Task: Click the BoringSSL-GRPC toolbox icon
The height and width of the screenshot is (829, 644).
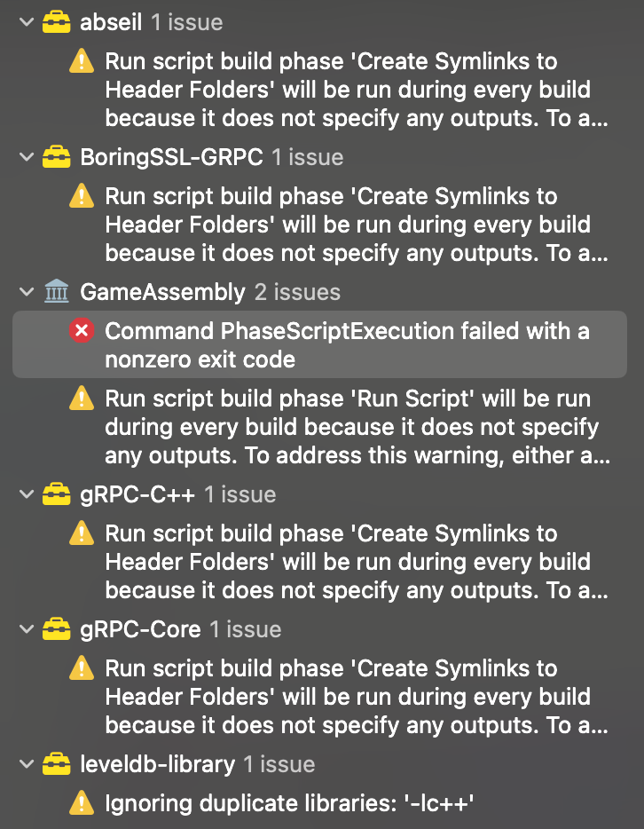Action: (x=56, y=157)
